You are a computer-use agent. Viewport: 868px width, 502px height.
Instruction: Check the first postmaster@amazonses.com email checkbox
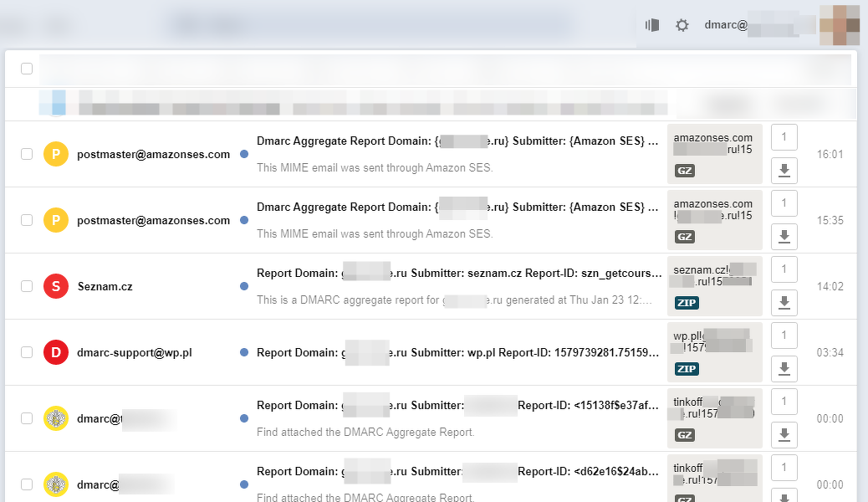27,154
